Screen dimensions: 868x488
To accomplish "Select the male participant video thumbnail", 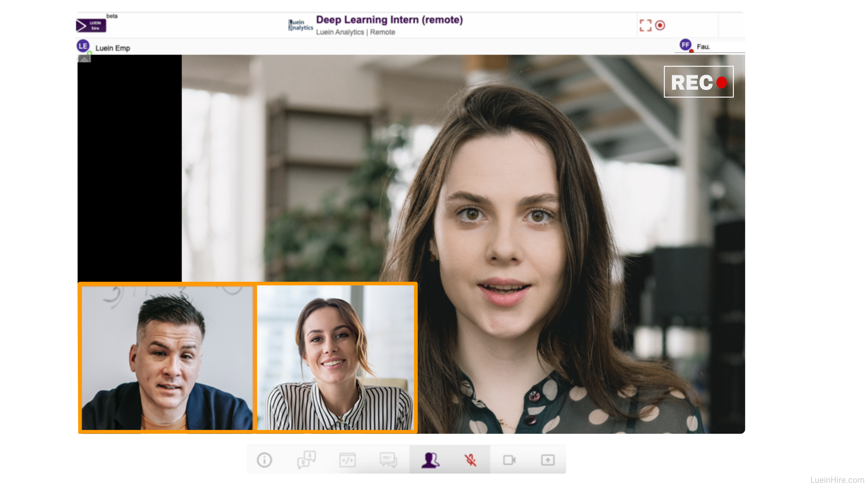I will (167, 358).
